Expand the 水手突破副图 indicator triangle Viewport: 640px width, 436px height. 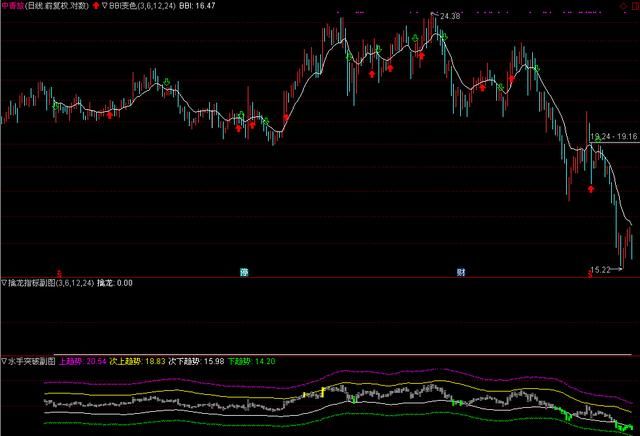4,361
